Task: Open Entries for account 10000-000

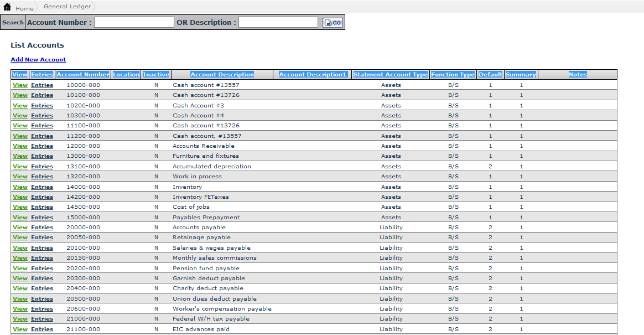Action: coord(42,85)
